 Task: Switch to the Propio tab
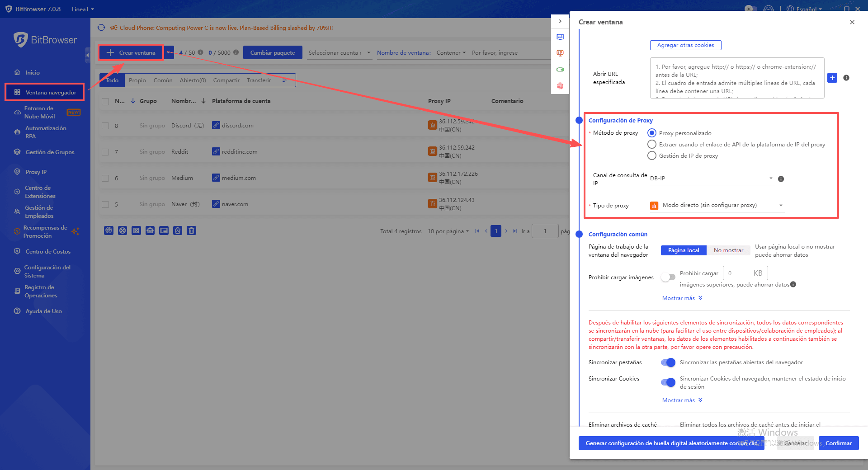[137, 80]
